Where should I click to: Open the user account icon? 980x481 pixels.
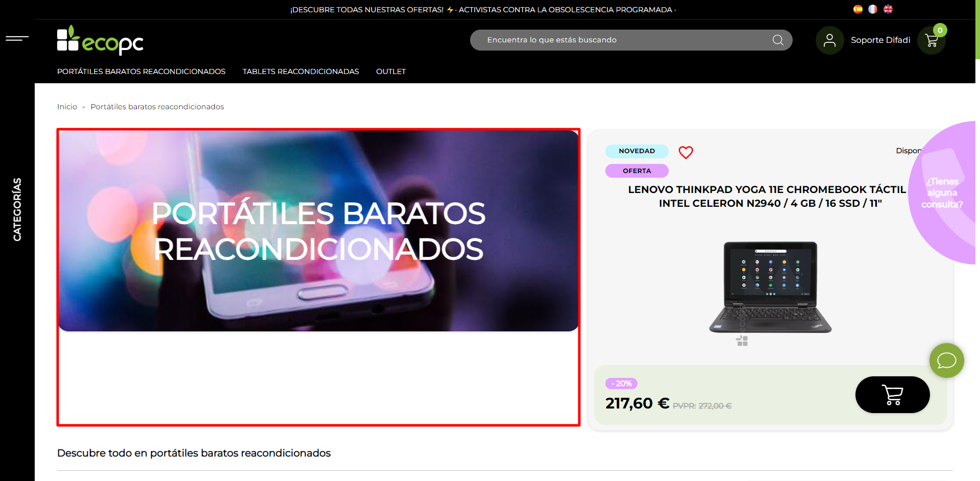[x=829, y=40]
